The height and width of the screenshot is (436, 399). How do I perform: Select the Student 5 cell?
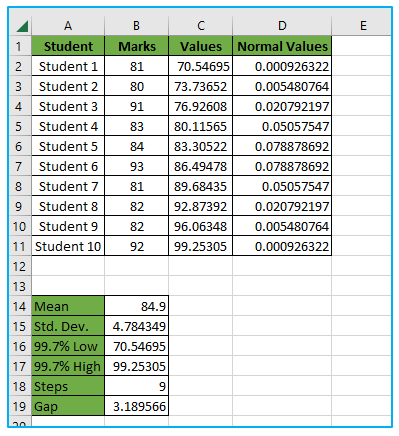tap(68, 146)
